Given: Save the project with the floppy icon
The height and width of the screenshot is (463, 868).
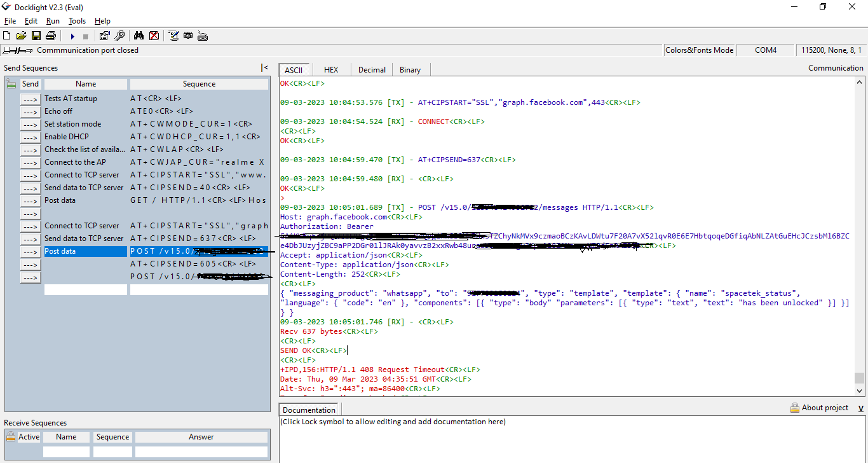Looking at the screenshot, I should pos(36,36).
